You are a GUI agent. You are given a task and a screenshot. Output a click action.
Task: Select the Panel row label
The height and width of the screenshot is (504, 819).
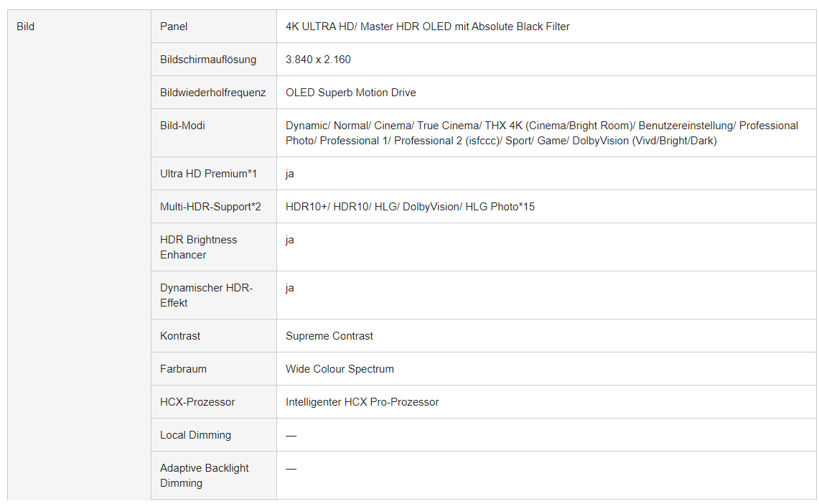coord(174,27)
